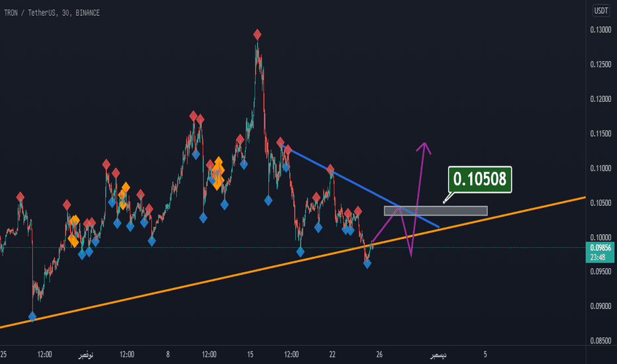Select the gray rectangle price zone
Screen dimensions: 617x364
click(x=436, y=211)
